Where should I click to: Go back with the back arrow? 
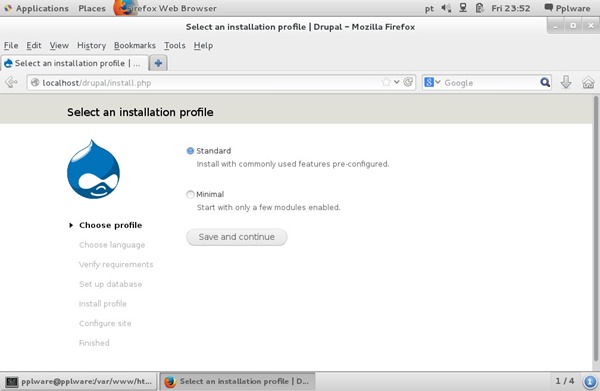coord(11,82)
